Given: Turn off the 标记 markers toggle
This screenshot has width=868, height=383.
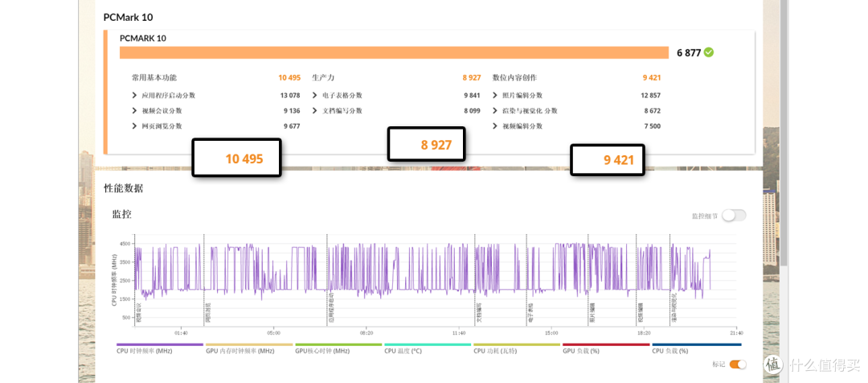Looking at the screenshot, I should tap(737, 364).
